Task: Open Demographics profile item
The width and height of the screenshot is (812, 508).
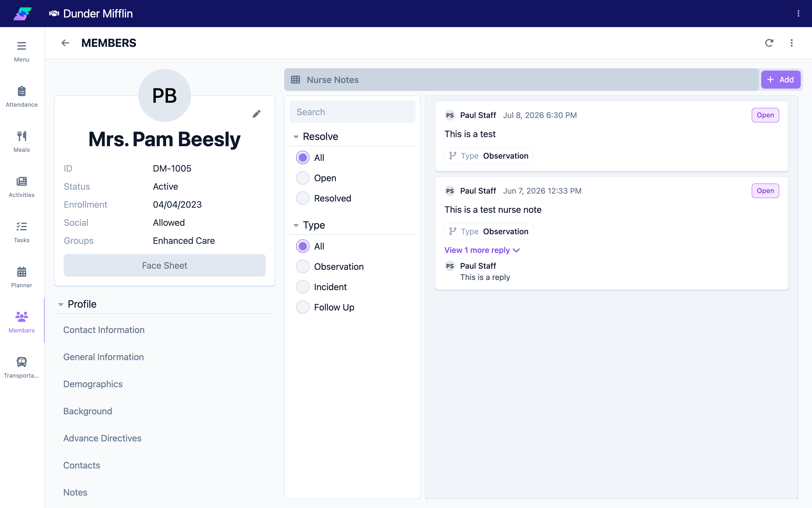Action: pos(93,384)
